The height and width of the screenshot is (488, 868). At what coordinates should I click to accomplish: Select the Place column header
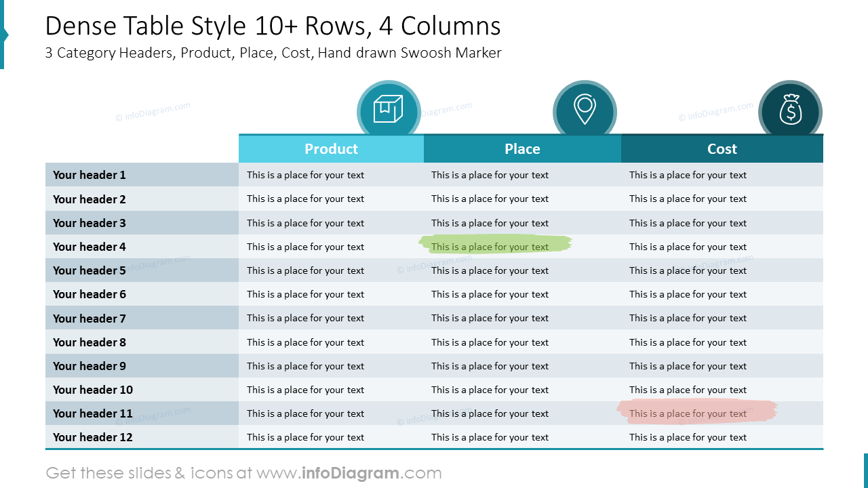click(522, 149)
